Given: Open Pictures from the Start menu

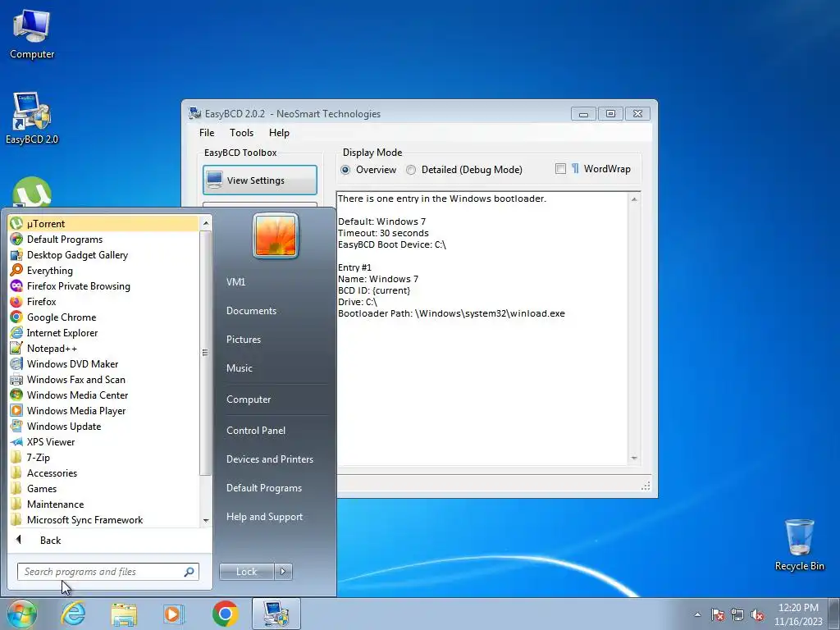Looking at the screenshot, I should tap(244, 340).
